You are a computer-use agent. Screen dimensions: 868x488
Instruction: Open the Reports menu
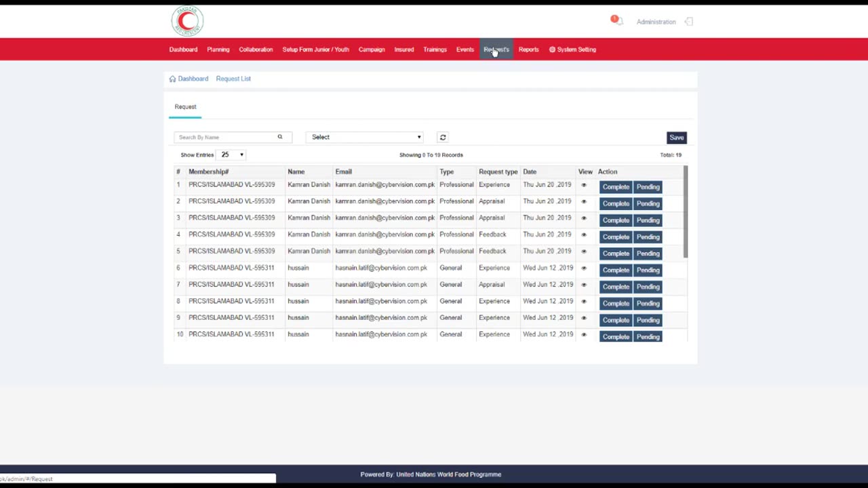click(x=528, y=49)
